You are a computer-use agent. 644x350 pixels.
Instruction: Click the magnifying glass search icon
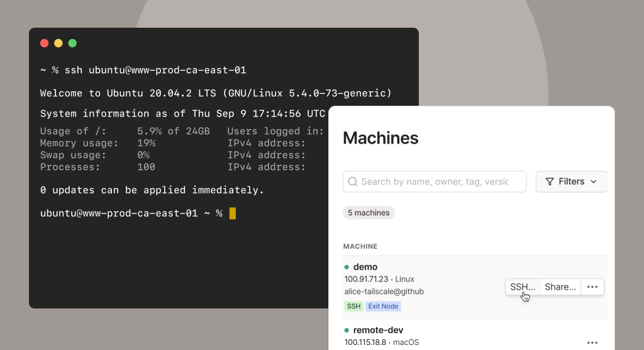[352, 182]
